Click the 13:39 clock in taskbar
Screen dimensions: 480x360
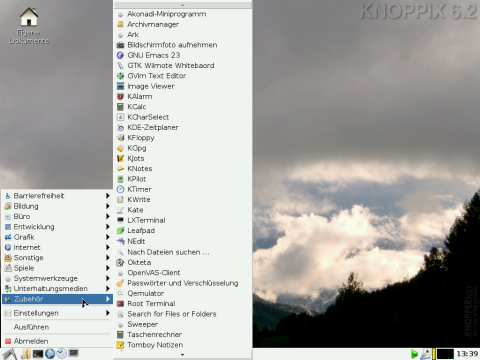tap(467, 354)
